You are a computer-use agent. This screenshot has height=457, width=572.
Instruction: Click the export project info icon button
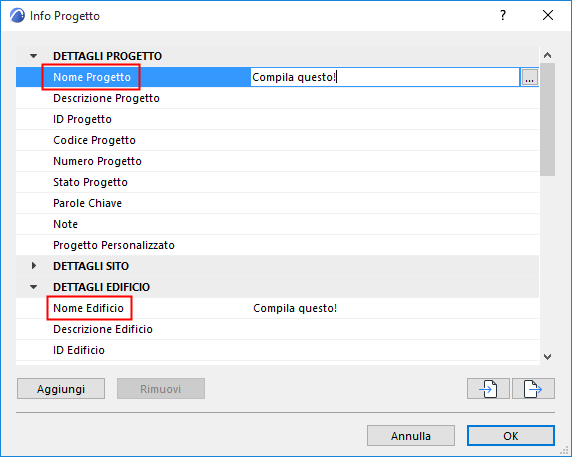pos(533,388)
